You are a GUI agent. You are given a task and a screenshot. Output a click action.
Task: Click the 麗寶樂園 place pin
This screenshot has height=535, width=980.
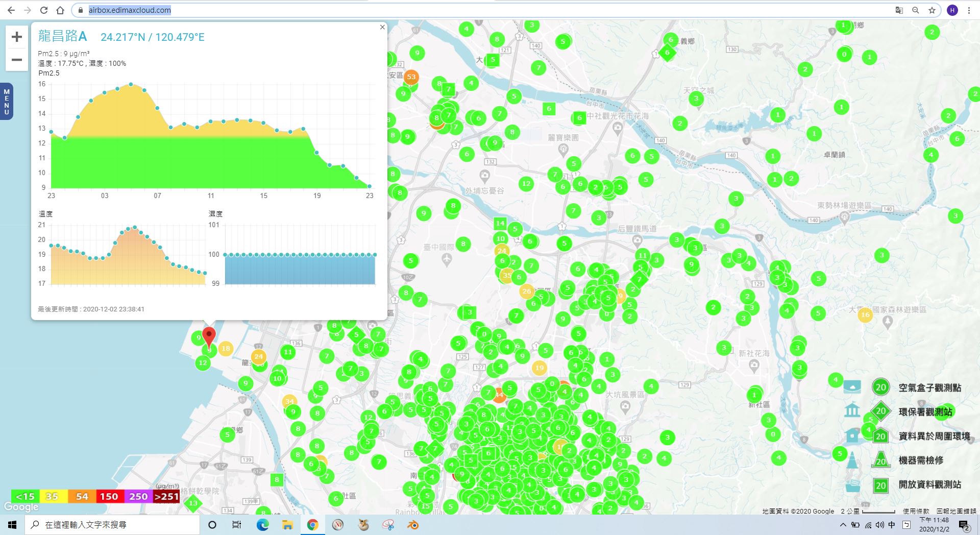(x=563, y=149)
